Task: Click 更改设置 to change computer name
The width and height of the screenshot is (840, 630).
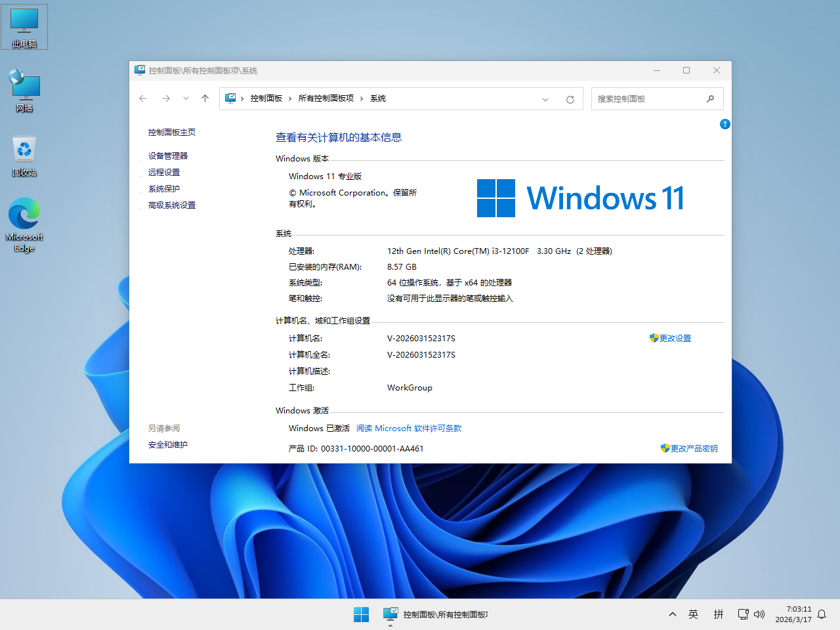Action: click(x=675, y=338)
